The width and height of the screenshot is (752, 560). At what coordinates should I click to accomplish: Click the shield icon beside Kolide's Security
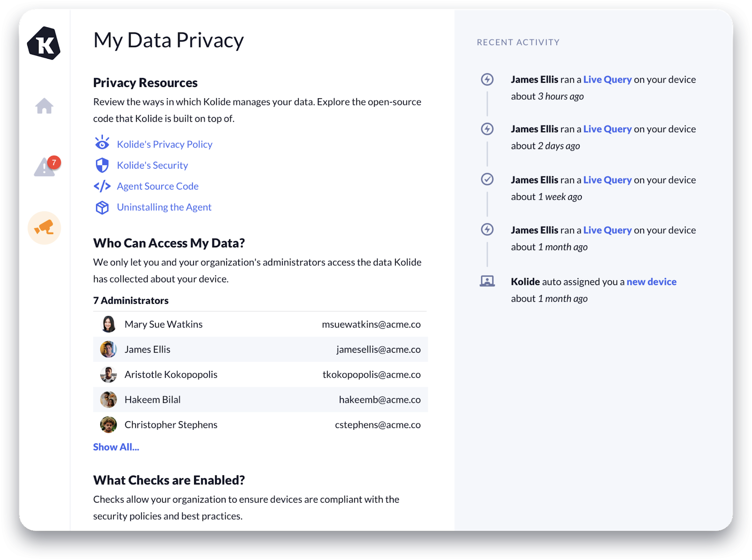[102, 165]
